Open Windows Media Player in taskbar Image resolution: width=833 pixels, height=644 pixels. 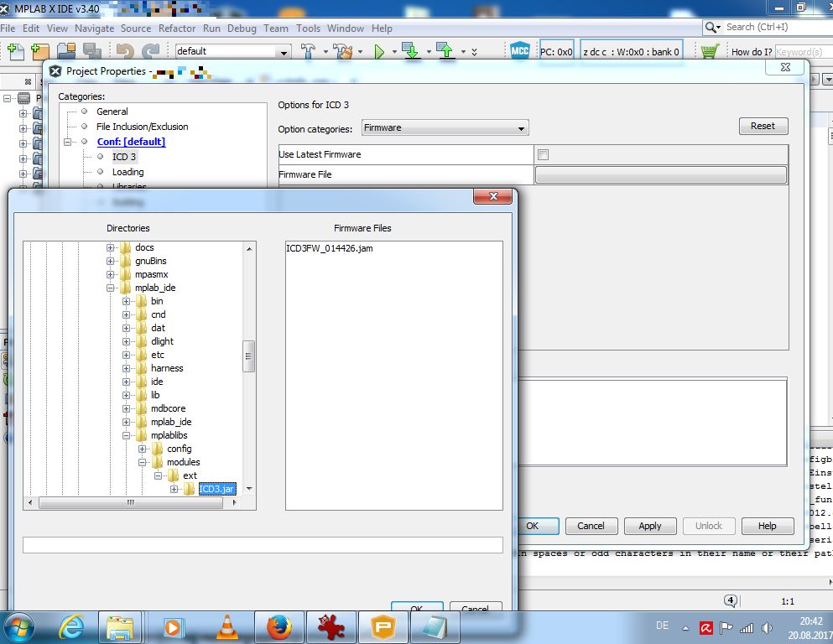click(x=172, y=627)
